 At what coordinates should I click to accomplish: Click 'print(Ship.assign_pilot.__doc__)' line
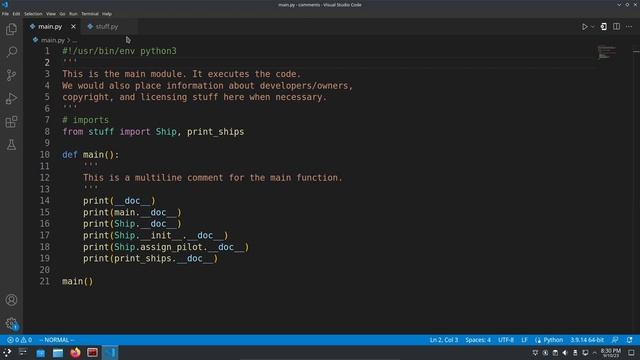[166, 247]
